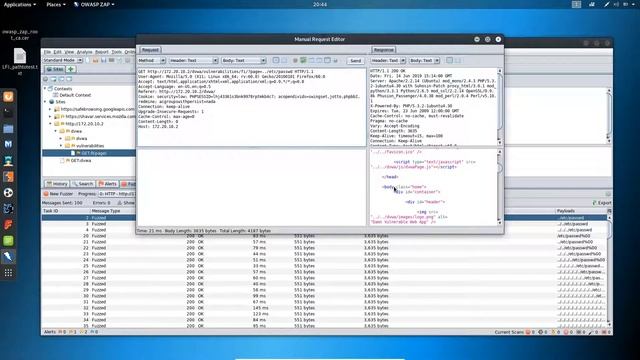
Task: Expand the shavar.services.mozilla.com site node
Action: tap(51, 116)
